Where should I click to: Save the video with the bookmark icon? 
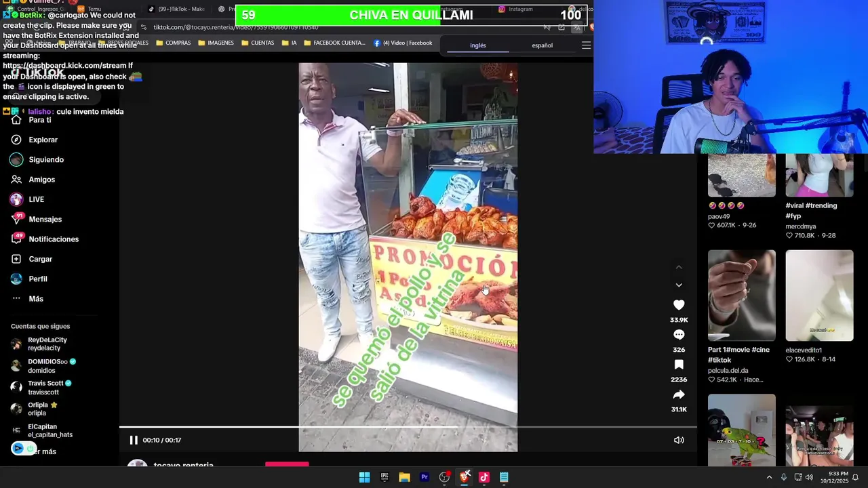[679, 365]
